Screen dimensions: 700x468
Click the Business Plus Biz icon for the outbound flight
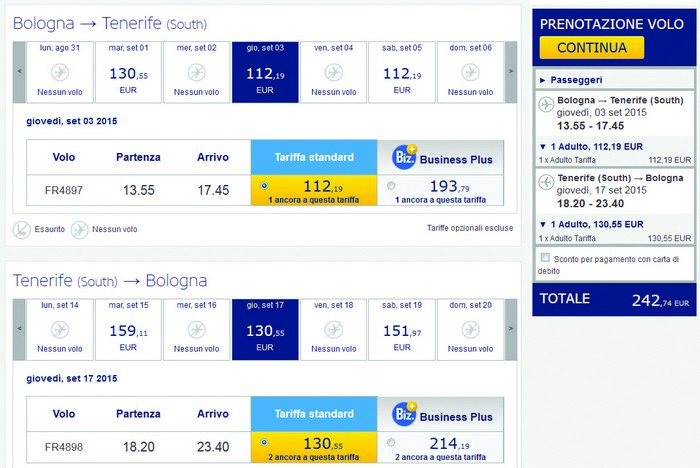pyautogui.click(x=404, y=157)
